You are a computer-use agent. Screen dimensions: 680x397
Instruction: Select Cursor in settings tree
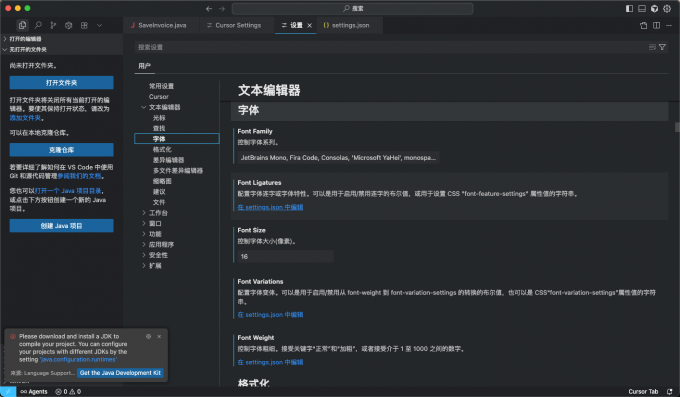coord(159,96)
